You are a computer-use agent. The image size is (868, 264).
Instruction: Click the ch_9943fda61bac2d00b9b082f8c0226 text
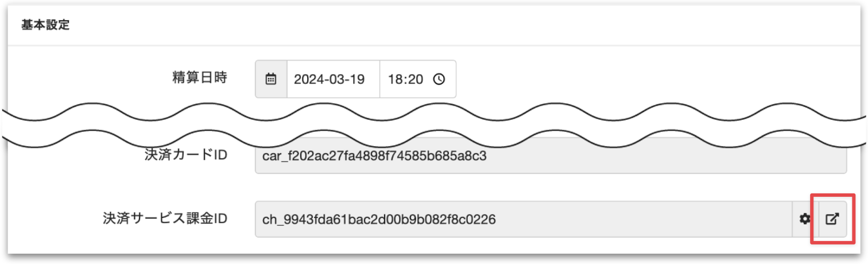(379, 219)
